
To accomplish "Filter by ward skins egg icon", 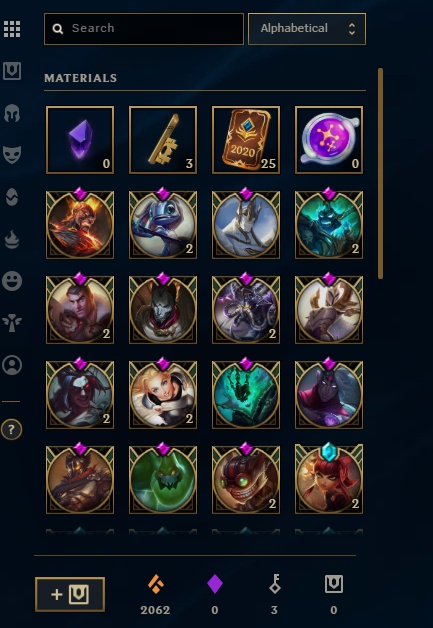I will point(12,197).
